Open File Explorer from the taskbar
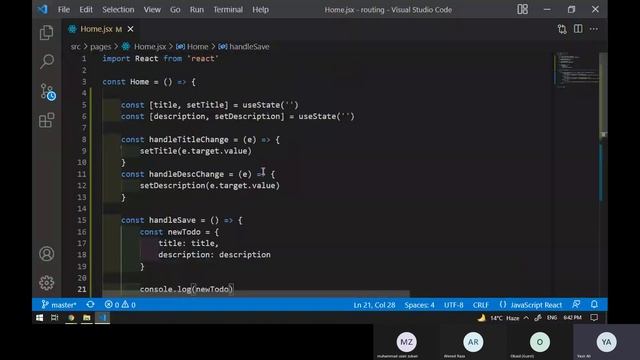Viewport: 640px width, 360px height. [87, 318]
